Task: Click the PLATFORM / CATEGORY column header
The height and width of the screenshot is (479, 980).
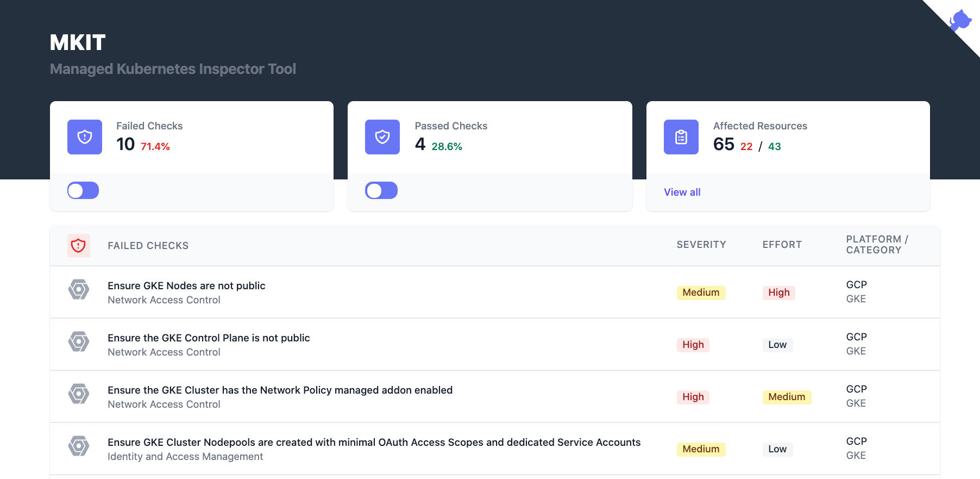Action: coord(877,245)
